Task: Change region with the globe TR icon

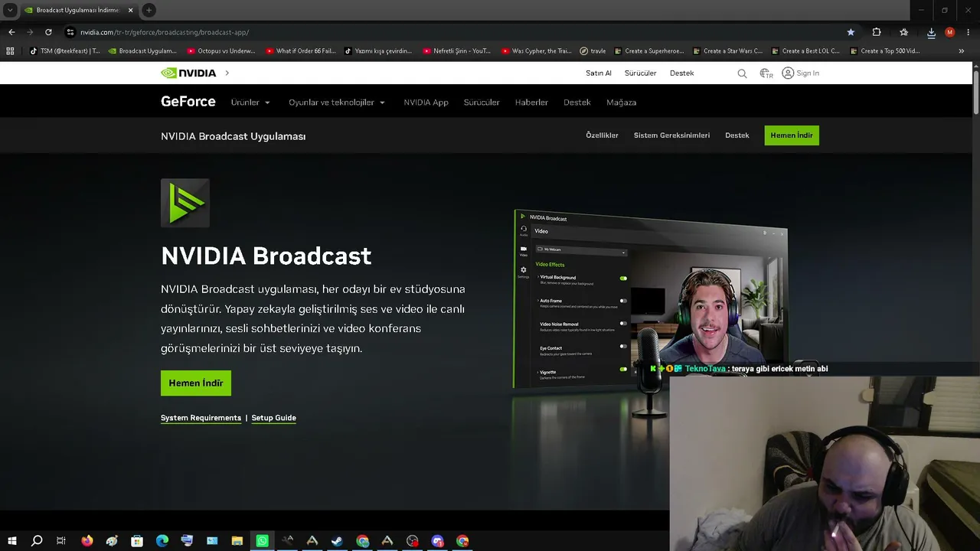Action: (766, 73)
